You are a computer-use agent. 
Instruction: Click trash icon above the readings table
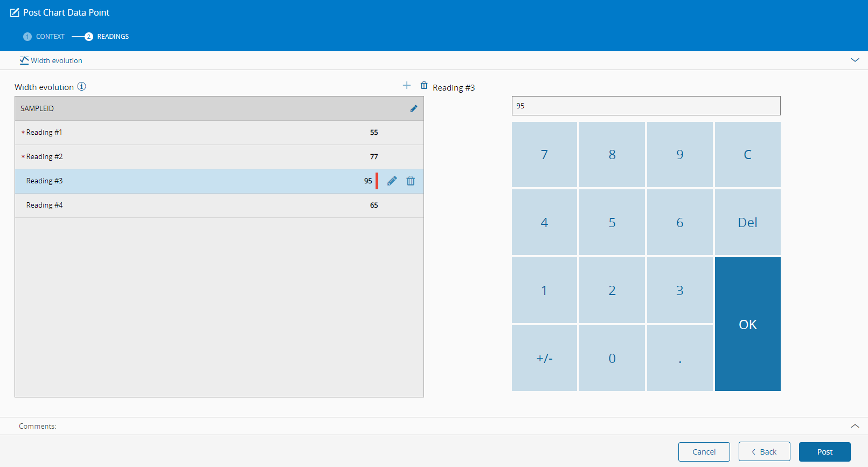tap(424, 85)
